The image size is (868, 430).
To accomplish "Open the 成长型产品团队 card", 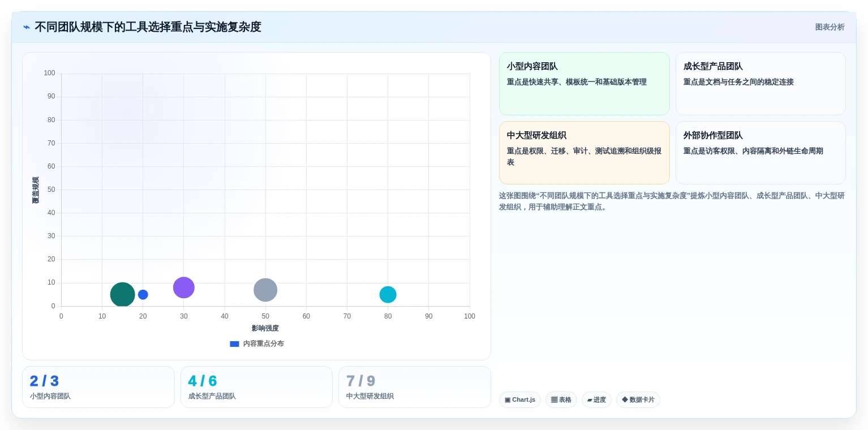I will (x=760, y=84).
